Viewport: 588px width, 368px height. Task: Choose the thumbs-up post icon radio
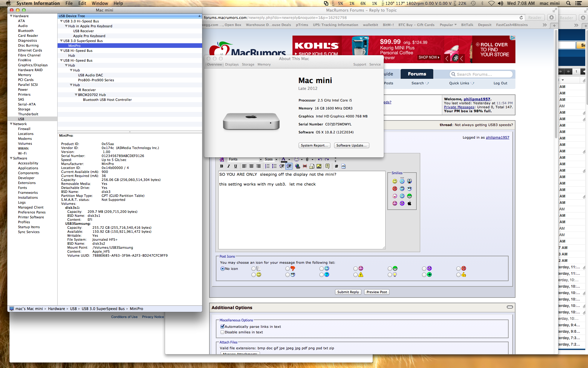(458, 275)
